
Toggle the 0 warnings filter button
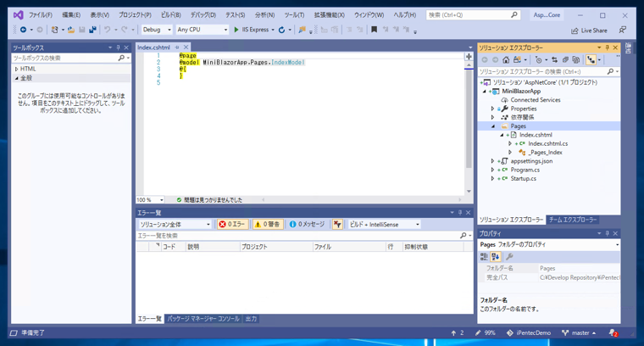click(268, 225)
